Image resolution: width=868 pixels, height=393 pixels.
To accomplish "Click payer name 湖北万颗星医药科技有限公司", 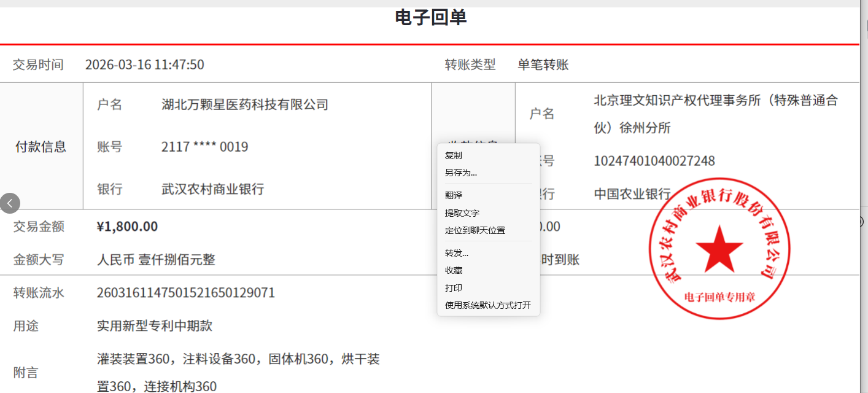I will (244, 105).
